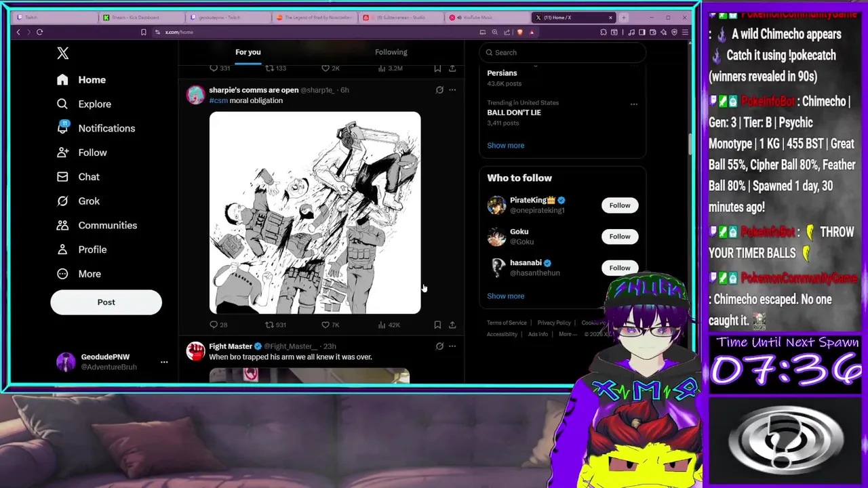The image size is (868, 488).
Task: View analytics showing 42K views
Action: click(389, 325)
